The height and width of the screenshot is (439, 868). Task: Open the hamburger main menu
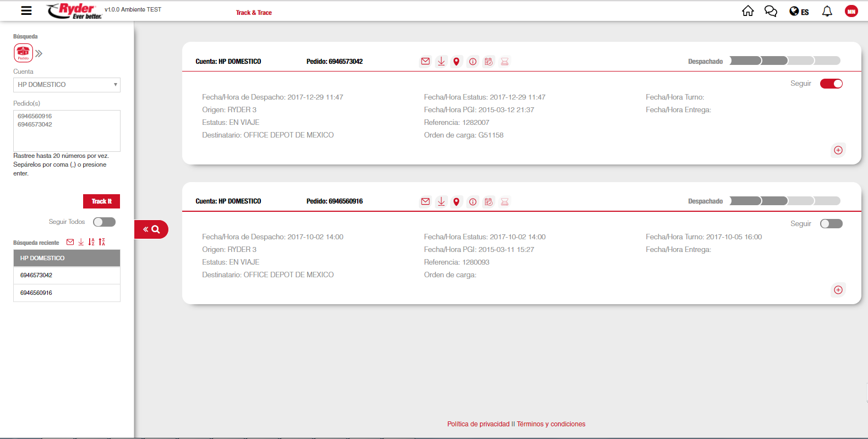pyautogui.click(x=26, y=10)
